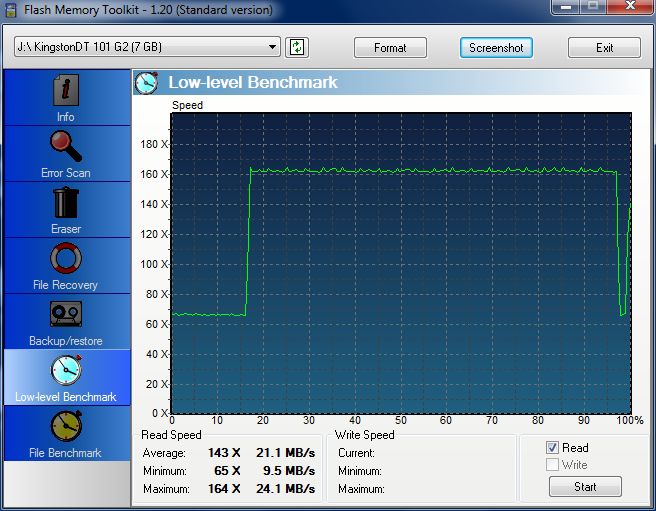Image resolution: width=656 pixels, height=511 pixels.
Task: Click the Error Scan sidebar label
Action: [x=66, y=173]
